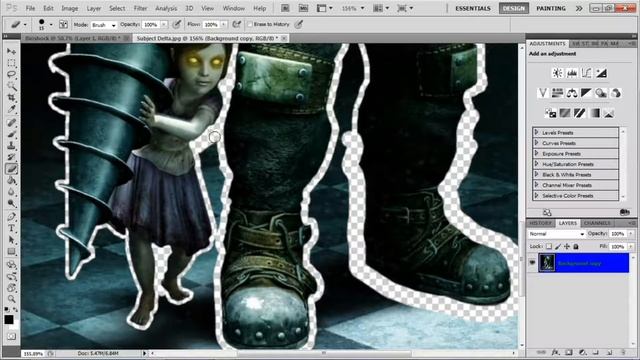This screenshot has width=640, height=360.
Task: Select the Blur tool
Action: click(11, 191)
